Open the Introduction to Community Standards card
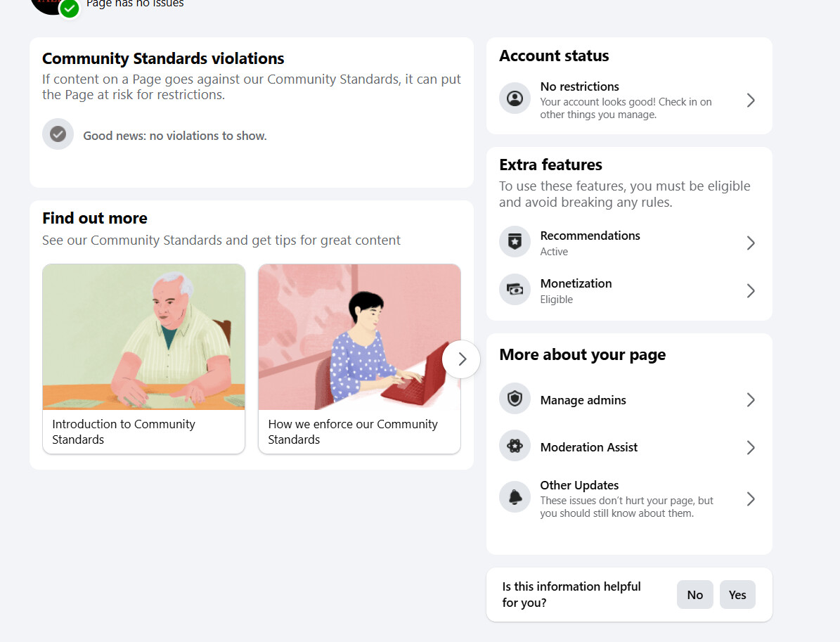This screenshot has height=642, width=840. pos(143,359)
